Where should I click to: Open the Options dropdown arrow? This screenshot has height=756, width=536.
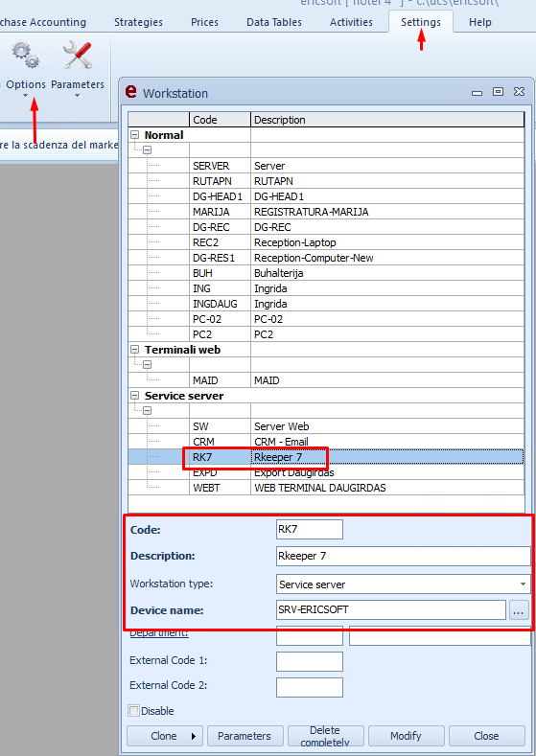25,96
